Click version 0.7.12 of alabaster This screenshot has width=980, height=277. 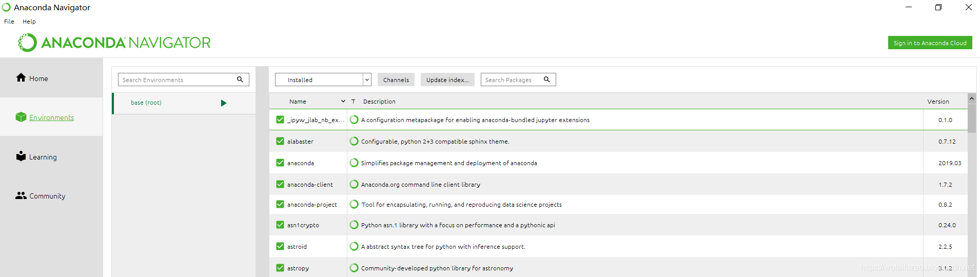click(947, 142)
